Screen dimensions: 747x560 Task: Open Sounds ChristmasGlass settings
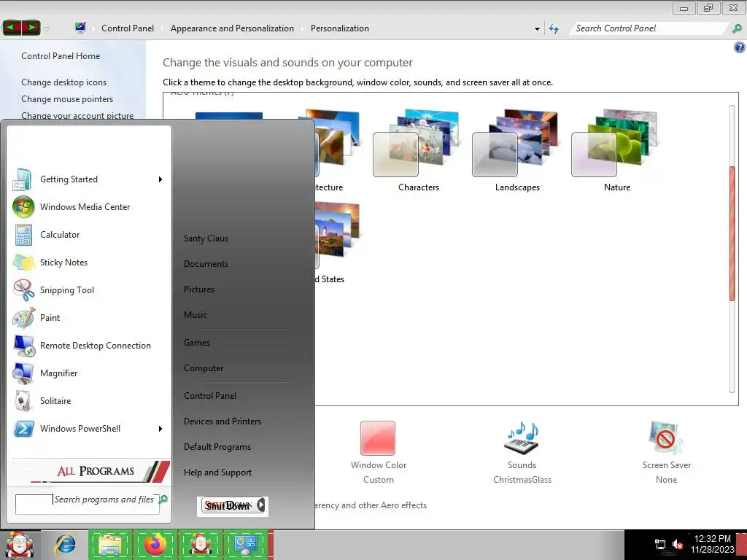pyautogui.click(x=522, y=452)
